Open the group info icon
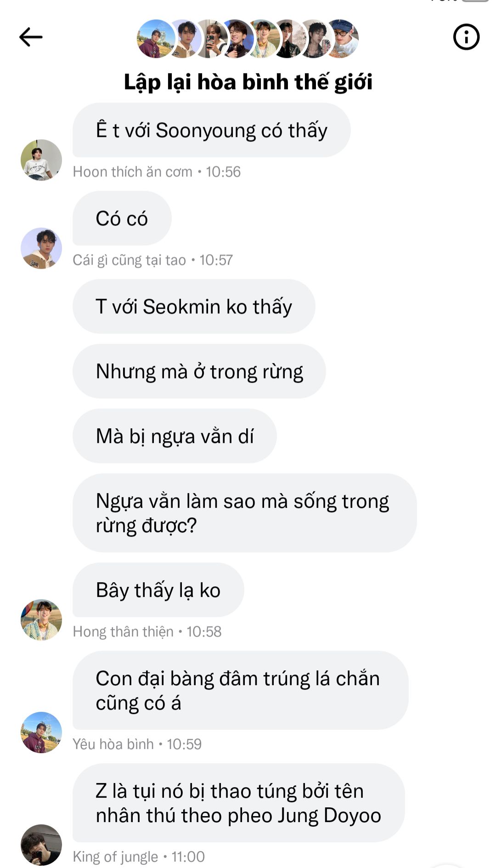Image resolution: width=496 pixels, height=868 pixels. [x=466, y=37]
